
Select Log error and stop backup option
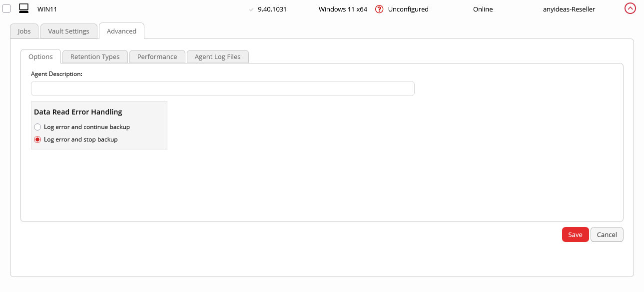tap(37, 139)
